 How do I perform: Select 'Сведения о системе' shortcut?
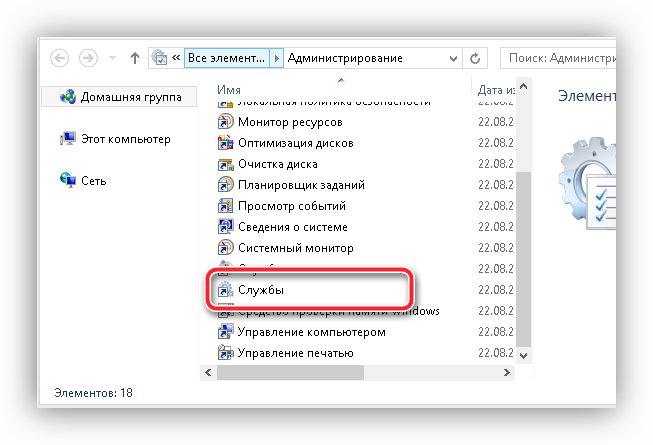(x=293, y=227)
